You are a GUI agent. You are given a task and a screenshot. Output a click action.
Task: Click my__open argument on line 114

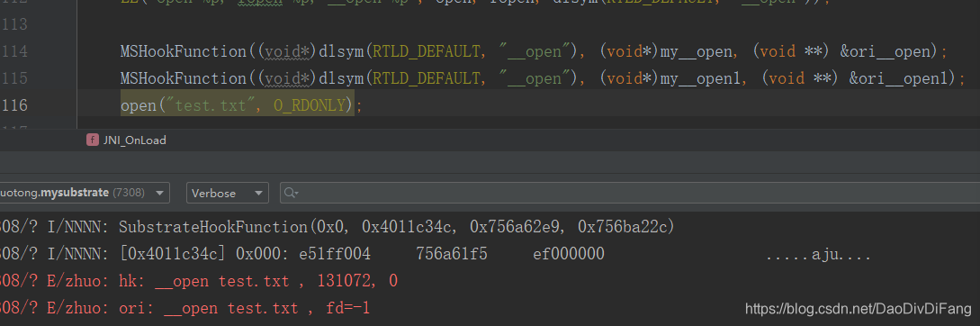pos(697,51)
